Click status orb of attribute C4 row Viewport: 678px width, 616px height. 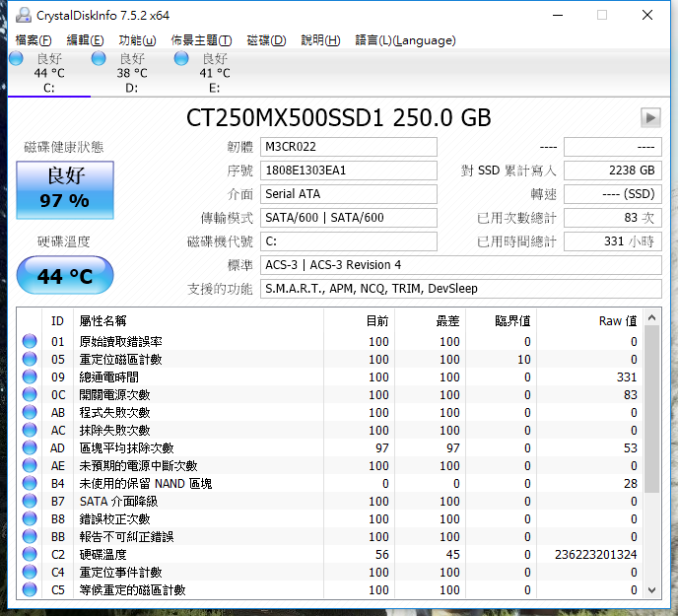(x=30, y=572)
